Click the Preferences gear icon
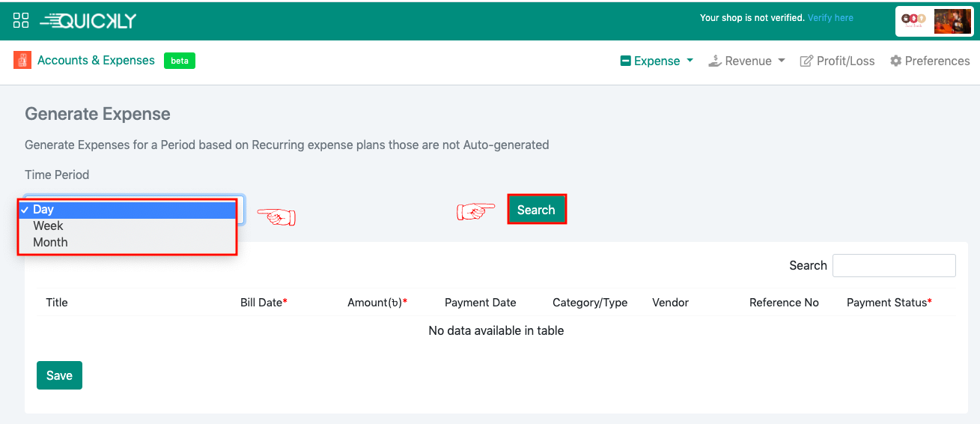This screenshot has height=424, width=980. tap(895, 61)
